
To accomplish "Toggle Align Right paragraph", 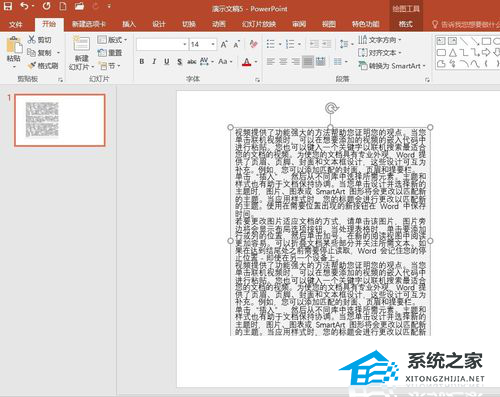I will [x=295, y=62].
